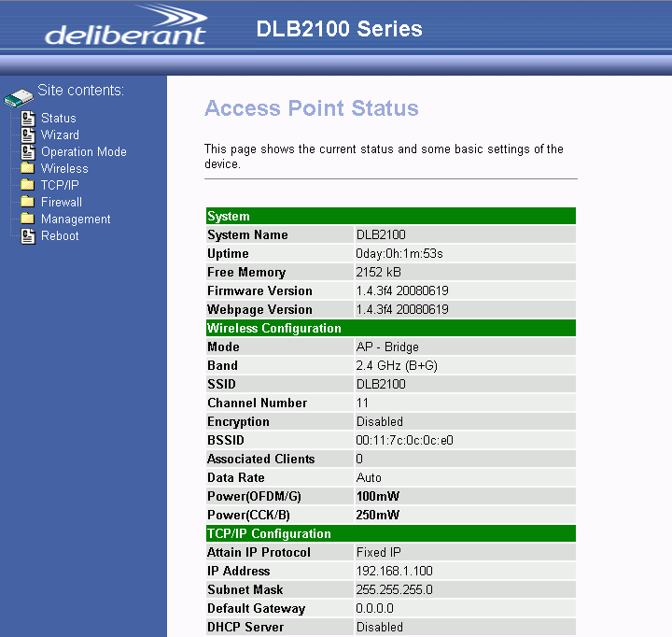Go to Operation Mode page
The image size is (672, 637).
pyautogui.click(x=84, y=152)
